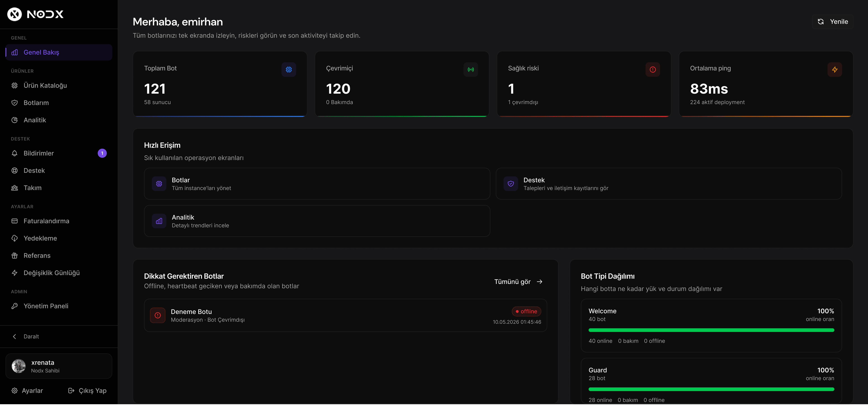Click the 224 aktif deployment text

click(717, 102)
